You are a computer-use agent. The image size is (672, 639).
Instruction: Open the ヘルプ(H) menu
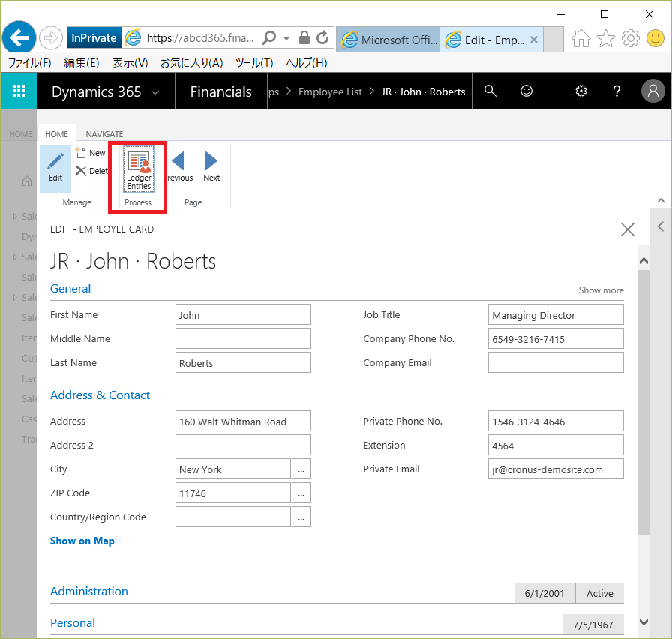(307, 63)
